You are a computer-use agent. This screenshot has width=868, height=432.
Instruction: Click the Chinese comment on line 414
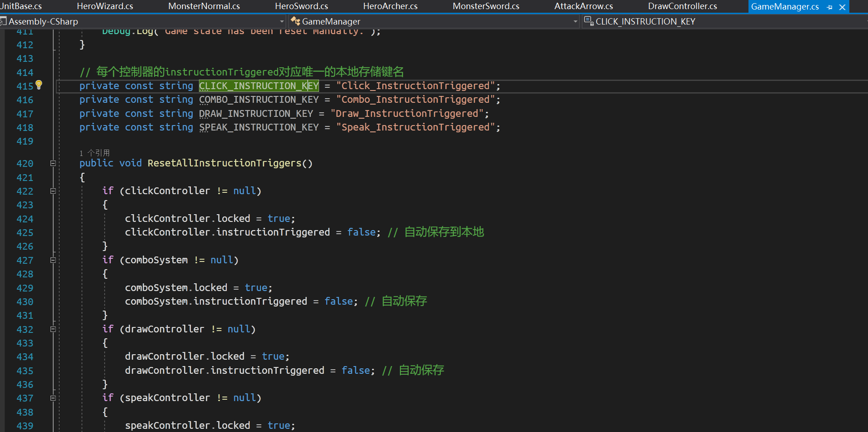(x=242, y=72)
